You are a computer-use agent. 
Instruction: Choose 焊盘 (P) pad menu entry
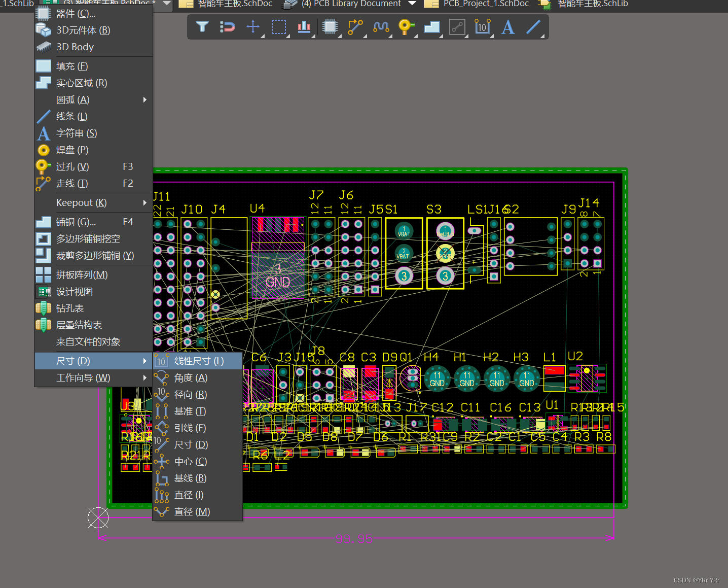click(x=94, y=150)
